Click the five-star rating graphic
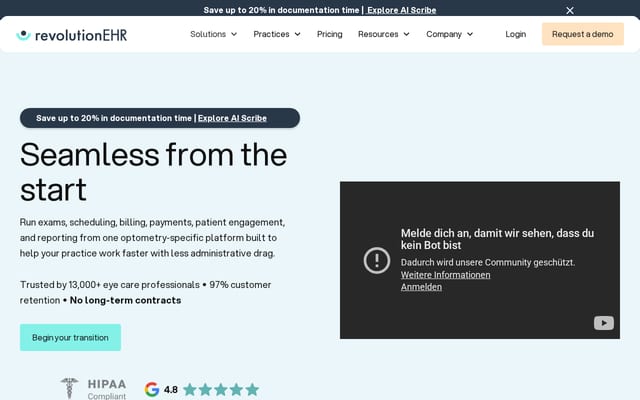Viewport: 640px width, 400px height. pyautogui.click(x=221, y=389)
